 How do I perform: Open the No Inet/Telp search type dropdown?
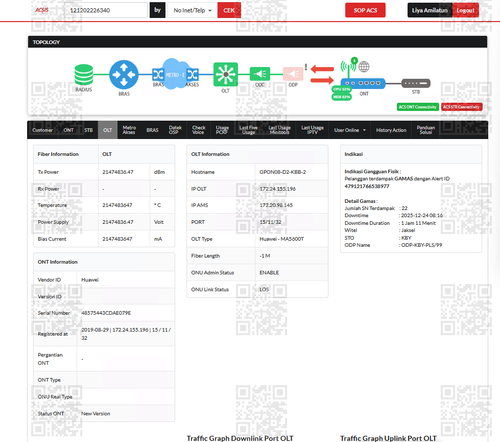pyautogui.click(x=192, y=10)
